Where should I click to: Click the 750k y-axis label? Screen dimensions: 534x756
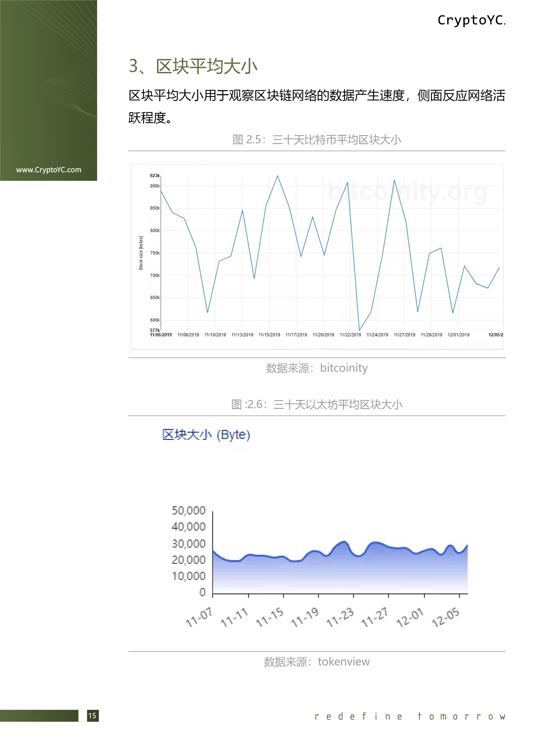pyautogui.click(x=155, y=253)
